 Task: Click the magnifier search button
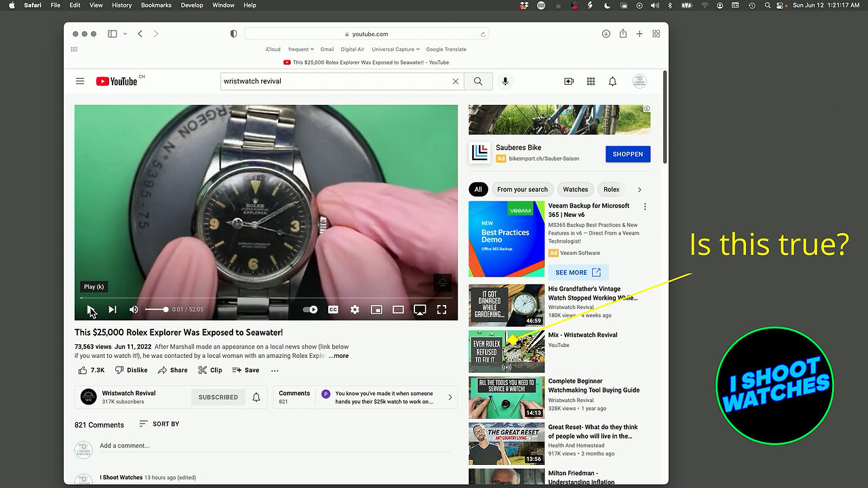[478, 81]
